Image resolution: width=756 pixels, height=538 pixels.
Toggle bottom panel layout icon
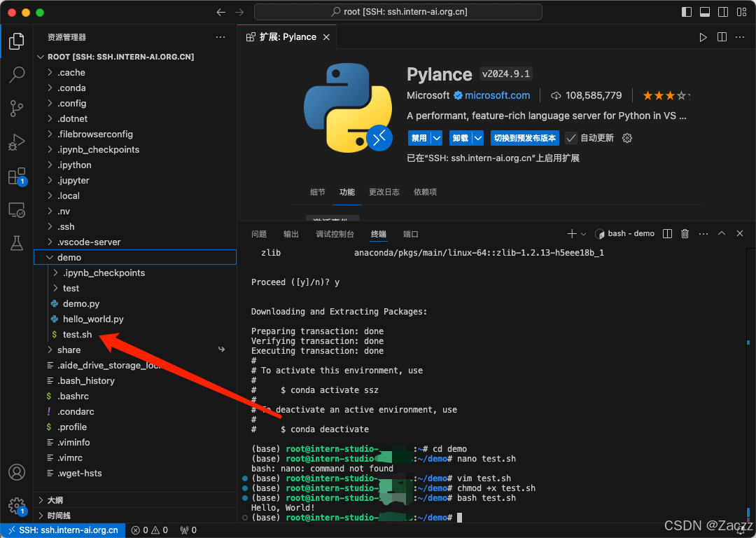705,12
